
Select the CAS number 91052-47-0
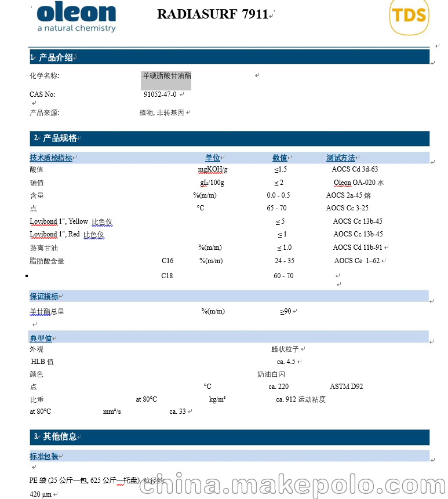click(x=160, y=94)
